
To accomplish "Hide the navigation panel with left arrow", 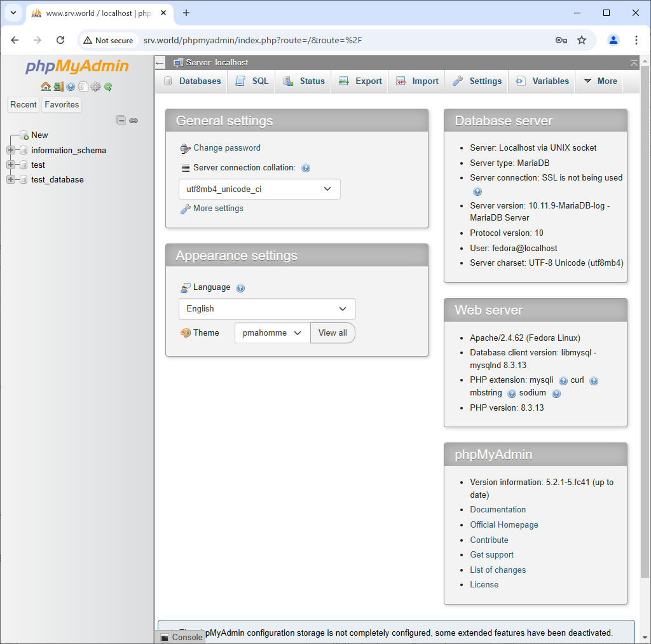I will (x=160, y=63).
